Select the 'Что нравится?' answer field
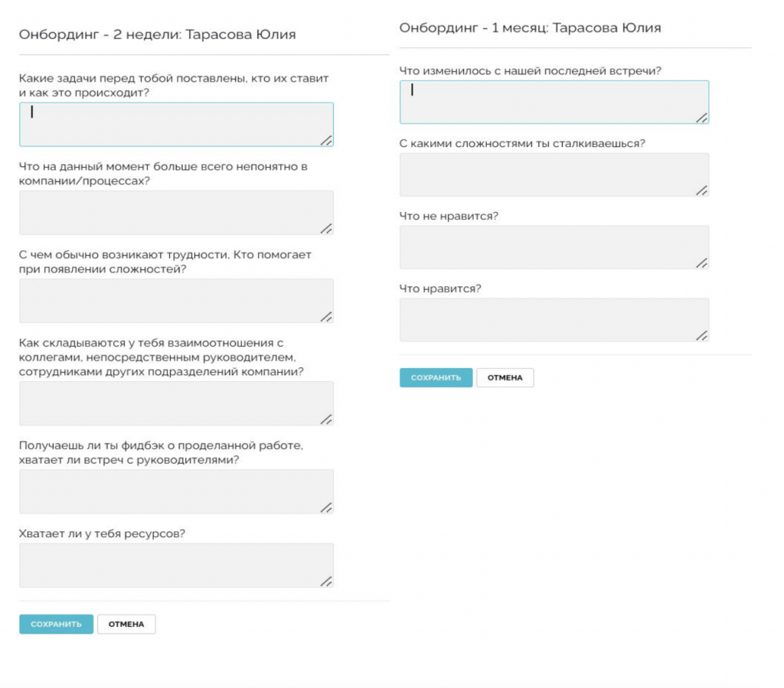Screen dimensions: 784x688 click(554, 319)
